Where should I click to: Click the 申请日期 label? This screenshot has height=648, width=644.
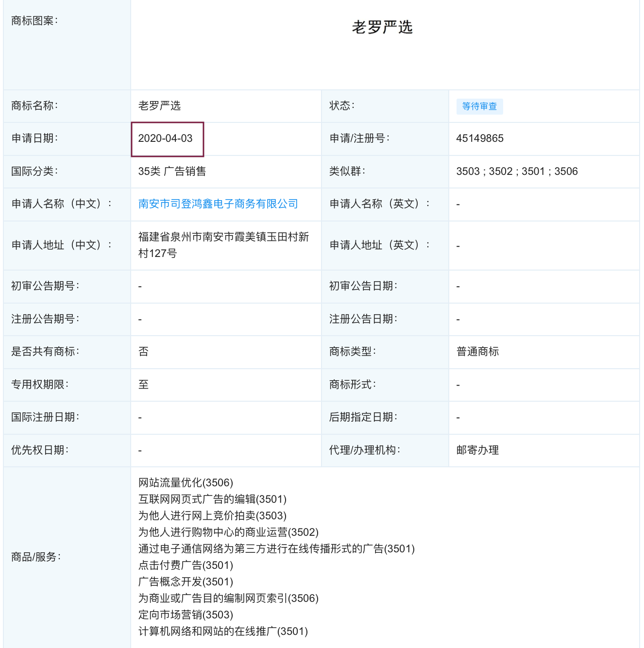[x=34, y=138]
